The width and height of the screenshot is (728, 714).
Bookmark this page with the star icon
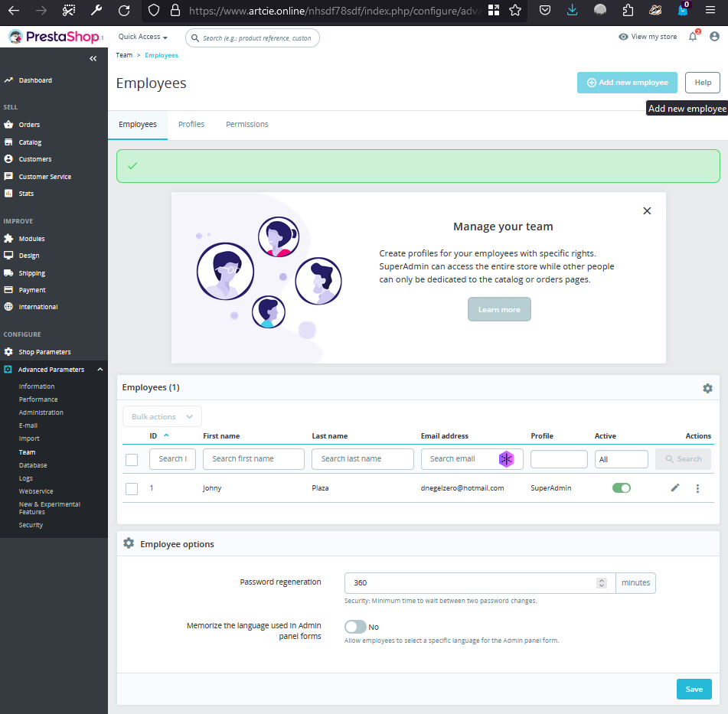click(x=515, y=11)
